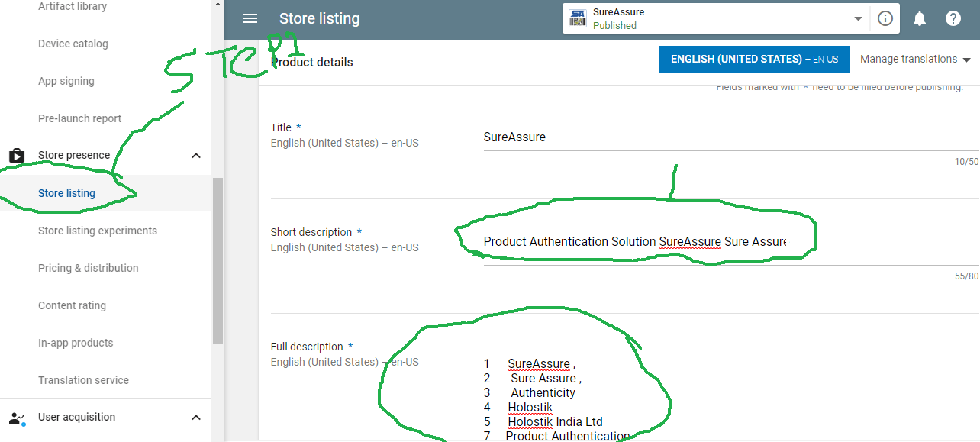
Task: Click the sidebar vertical scrollbar
Action: (x=218, y=260)
